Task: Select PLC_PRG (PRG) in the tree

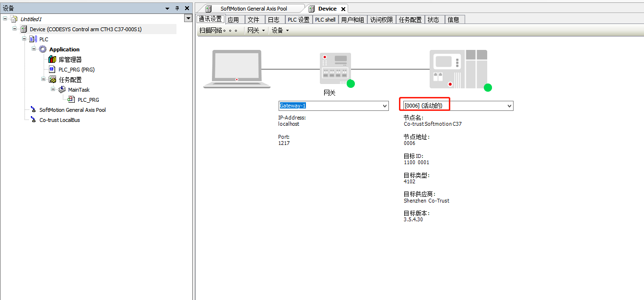Action: (x=76, y=70)
